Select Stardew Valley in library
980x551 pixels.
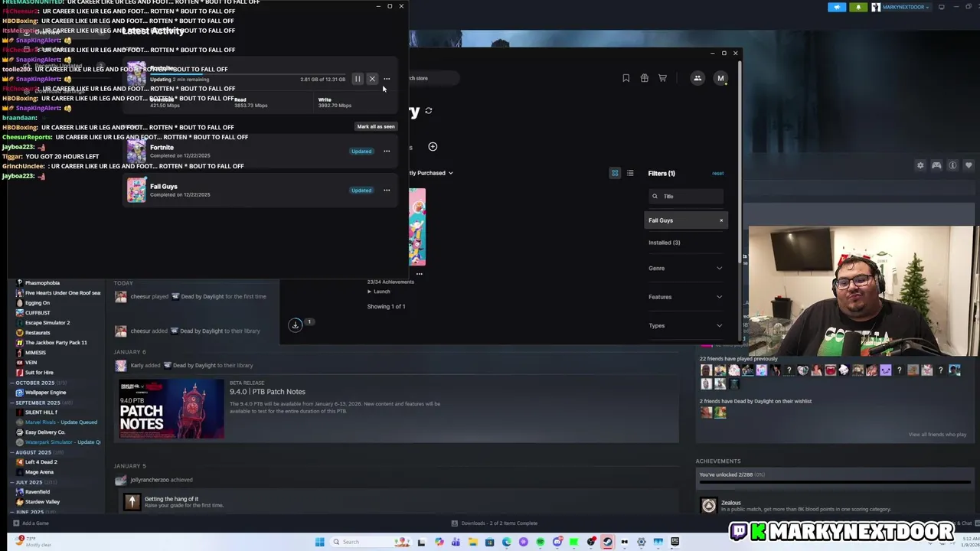[x=42, y=502]
